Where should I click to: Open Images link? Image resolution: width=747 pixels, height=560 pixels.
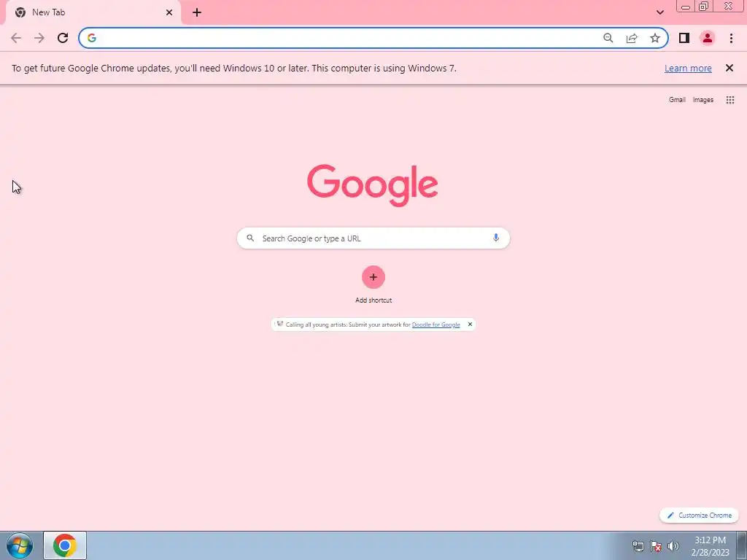[703, 99]
